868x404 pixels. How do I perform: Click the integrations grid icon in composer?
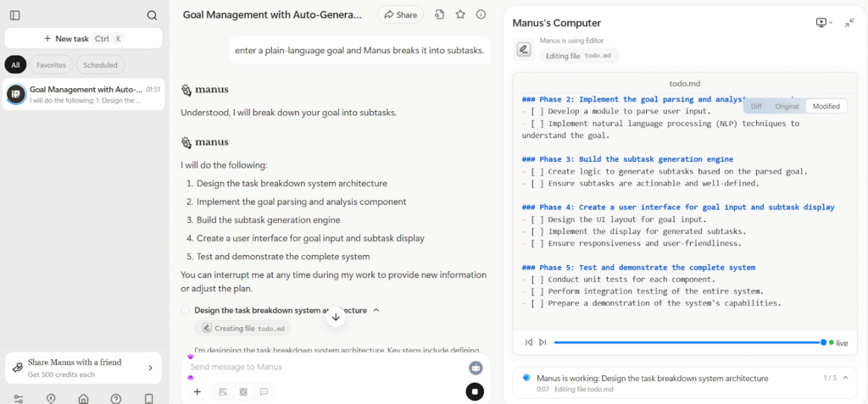243,392
